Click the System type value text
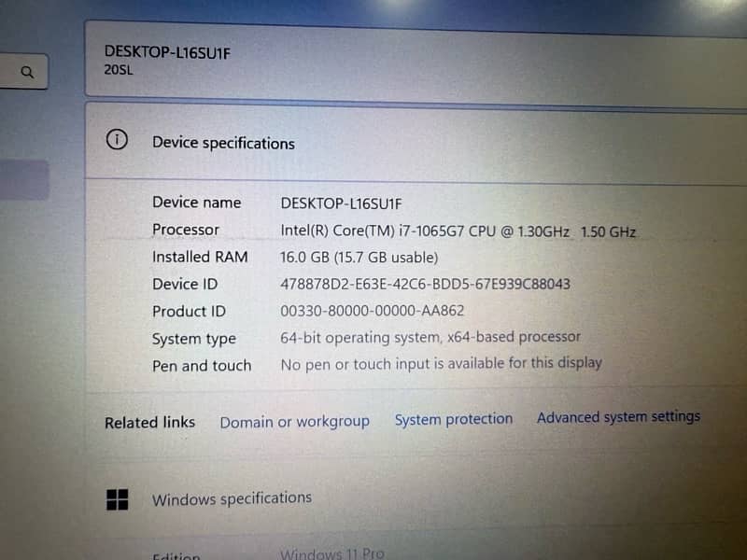This screenshot has width=747, height=560. click(430, 337)
